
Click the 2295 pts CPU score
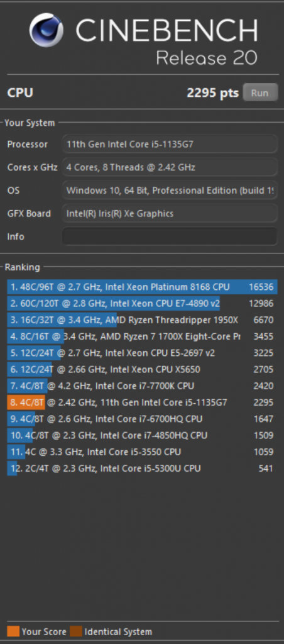coord(212,93)
